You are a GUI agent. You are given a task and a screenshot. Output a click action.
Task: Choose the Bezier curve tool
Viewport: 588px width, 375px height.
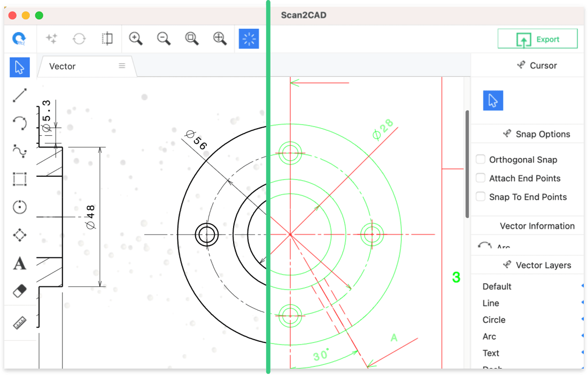click(19, 151)
